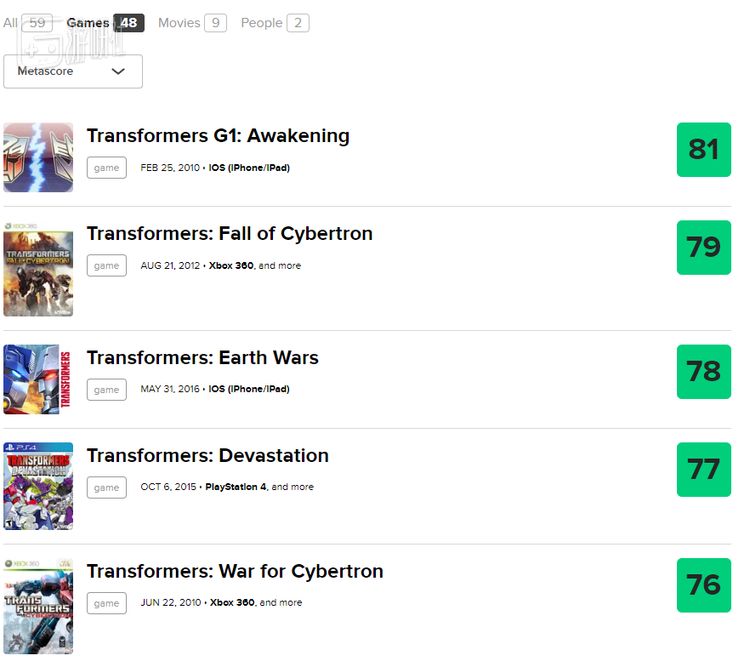Screen dimensions: 750x667
Task: Switch to the All results tab
Action: 27,22
